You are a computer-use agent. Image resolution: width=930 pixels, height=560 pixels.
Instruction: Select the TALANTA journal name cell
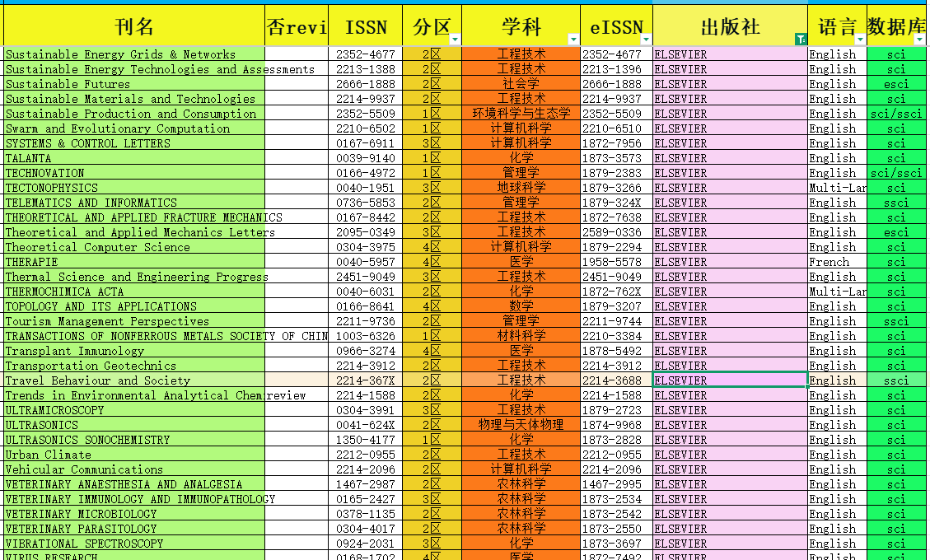[134, 158]
